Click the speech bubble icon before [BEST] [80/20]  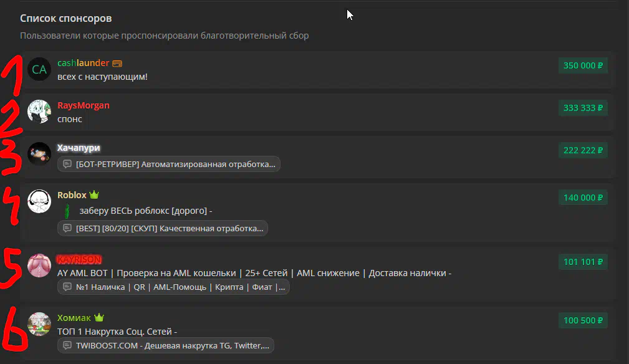(x=67, y=228)
